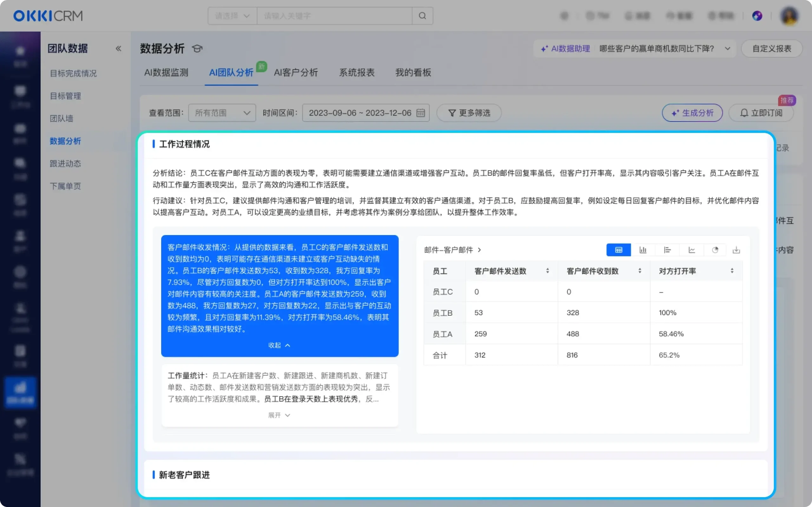Open the 所有范围 dropdown
Screen dimensions: 812x507
[x=222, y=113]
